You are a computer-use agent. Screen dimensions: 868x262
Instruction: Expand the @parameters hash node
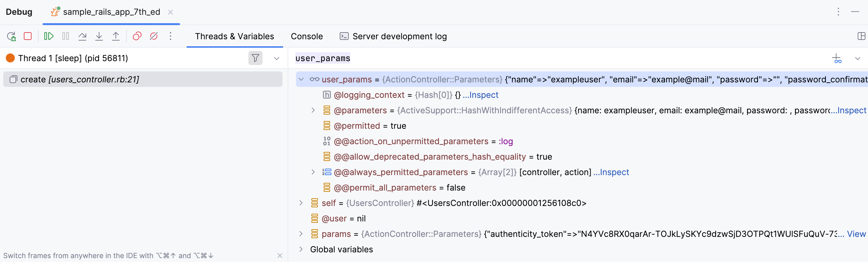(313, 110)
